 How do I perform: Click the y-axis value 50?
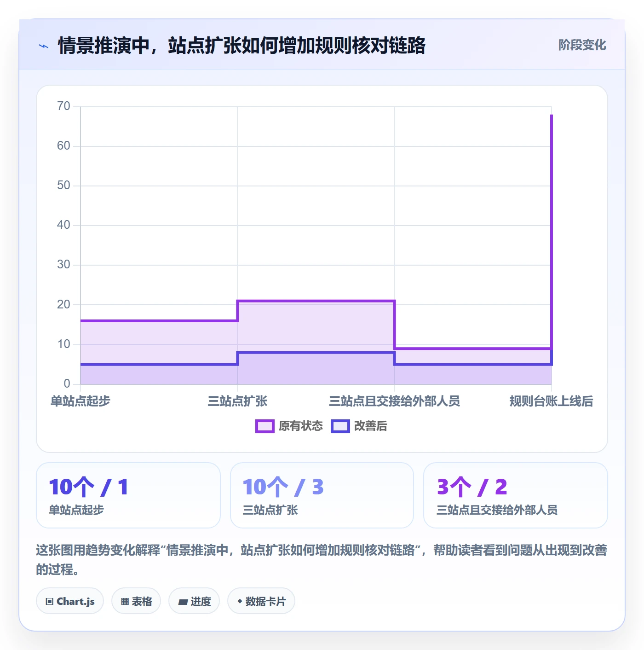point(63,186)
